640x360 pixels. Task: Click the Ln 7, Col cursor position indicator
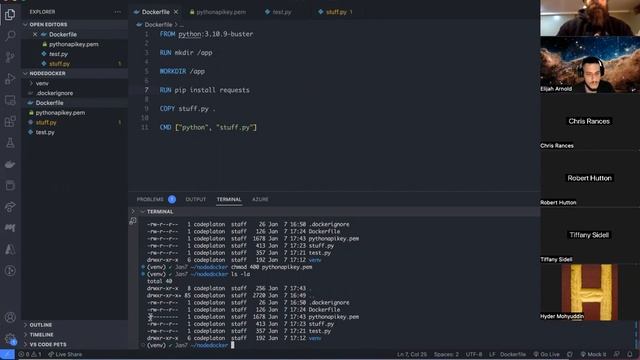412,354
